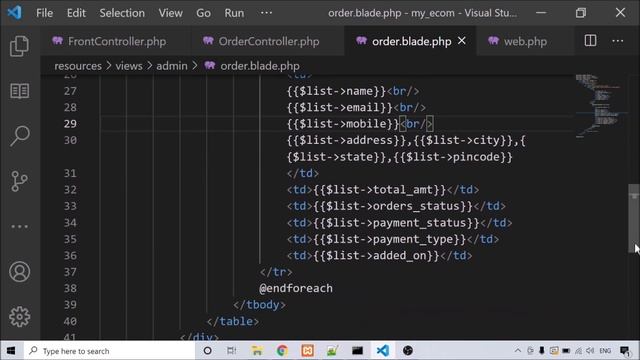Screen dimensions: 640x360
Task: Expand the overflow menu ellipsis after Run
Action: (266, 13)
